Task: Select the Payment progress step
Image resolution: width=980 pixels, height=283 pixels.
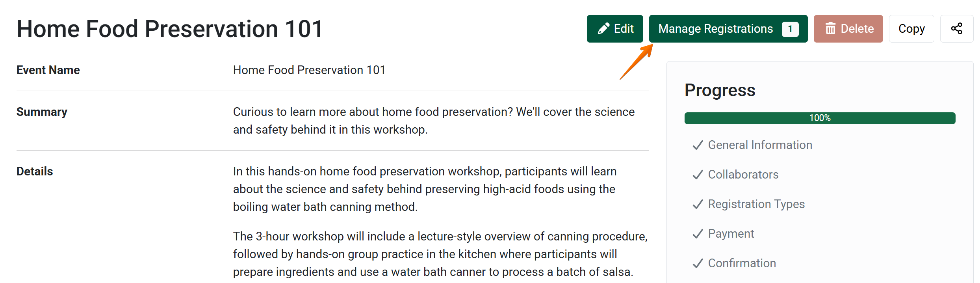Action: pyautogui.click(x=731, y=234)
